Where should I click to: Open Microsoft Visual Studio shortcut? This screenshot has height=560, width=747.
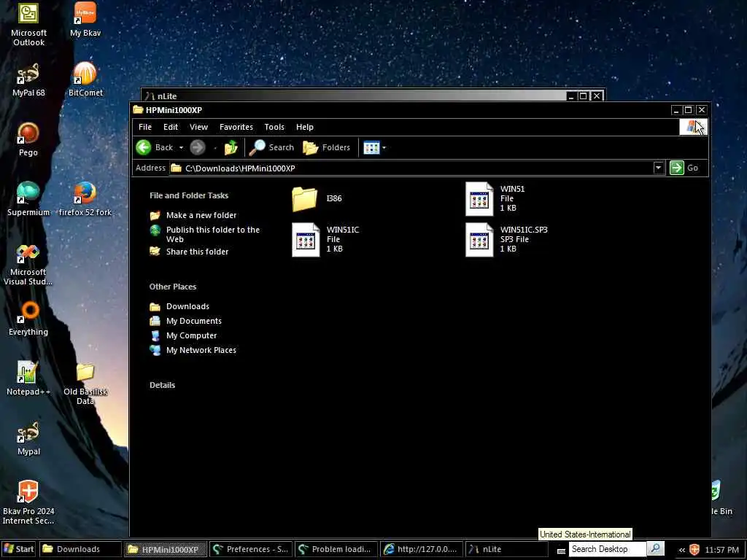28,264
